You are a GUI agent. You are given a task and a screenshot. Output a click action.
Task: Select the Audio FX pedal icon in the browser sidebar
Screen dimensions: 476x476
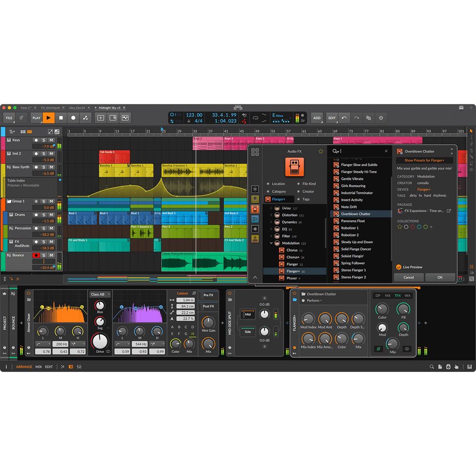(255, 209)
